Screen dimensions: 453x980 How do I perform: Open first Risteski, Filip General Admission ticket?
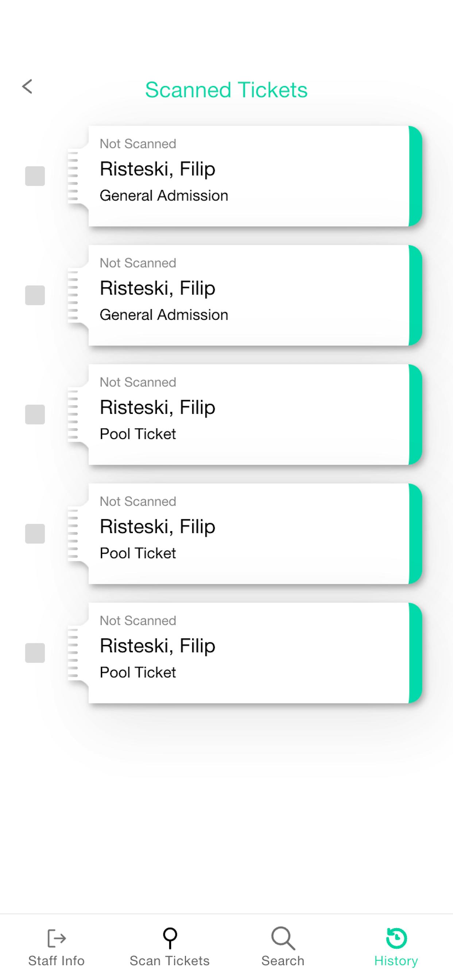pos(245,176)
